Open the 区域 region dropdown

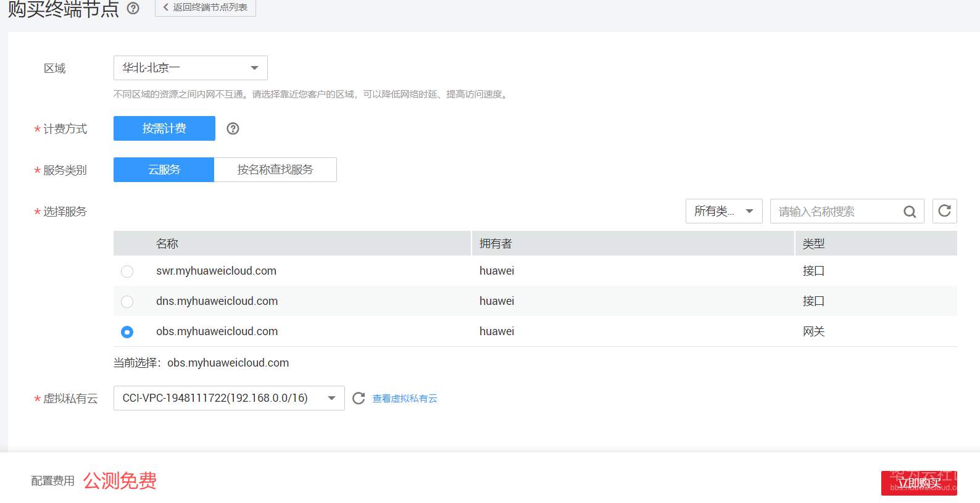(191, 68)
